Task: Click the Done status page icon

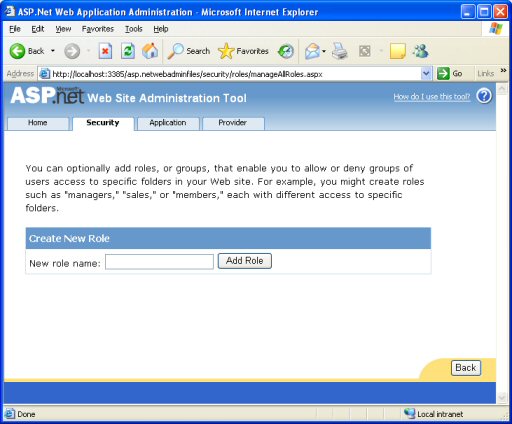Action: click(10, 414)
